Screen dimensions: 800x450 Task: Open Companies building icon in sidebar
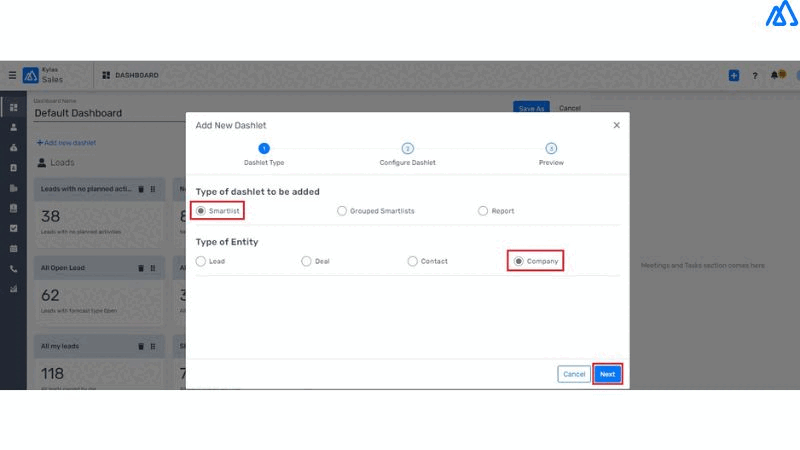(x=14, y=188)
